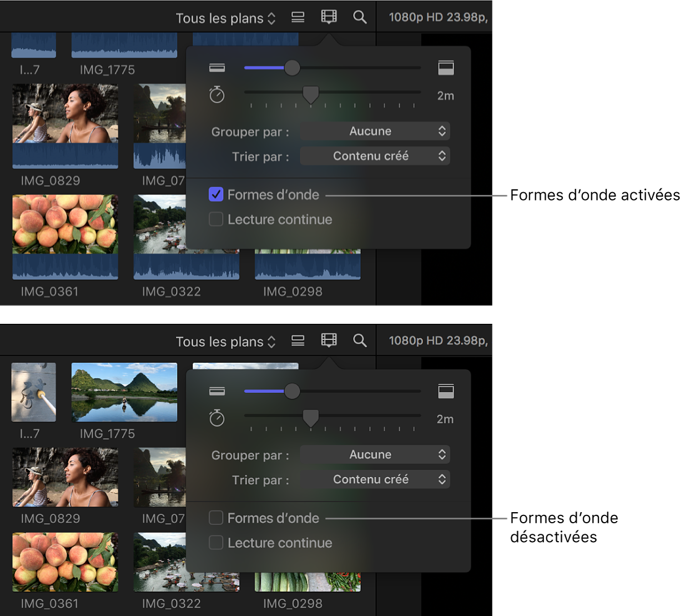Screen dimensions: 700x616
Task: Check Formes d'onde in bottom popover
Action: [216, 518]
